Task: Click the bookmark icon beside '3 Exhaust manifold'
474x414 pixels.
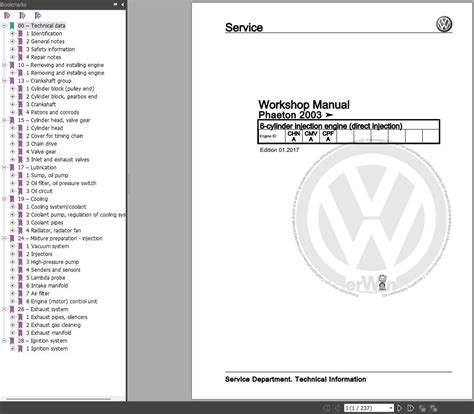Action: pyautogui.click(x=20, y=333)
